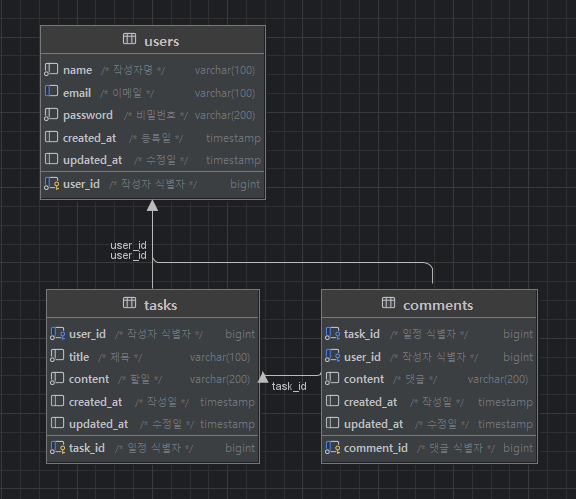Click the title column icon in tasks
Screen dimensions: 576x499
point(57,356)
